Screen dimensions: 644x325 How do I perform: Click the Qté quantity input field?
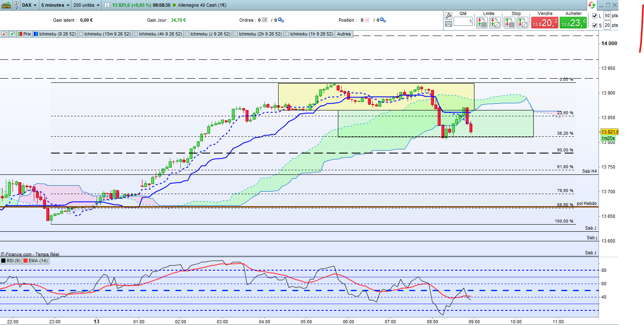(x=463, y=21)
